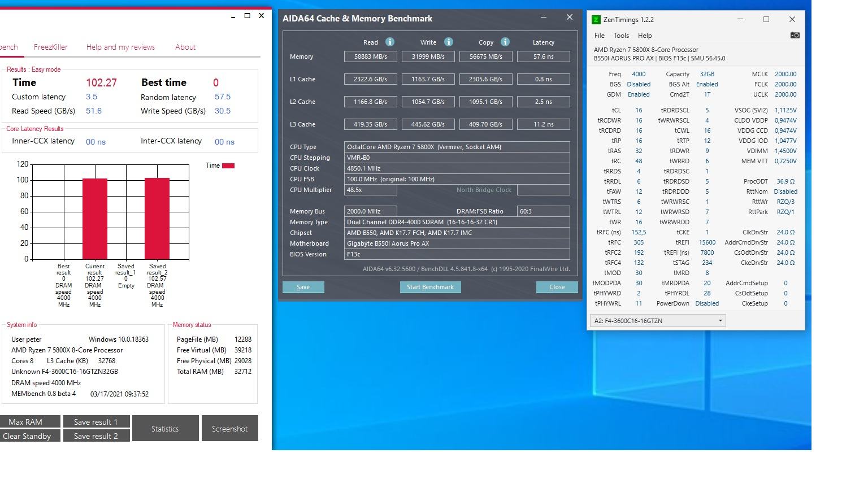
Task: Click the Write Speed value 30.5
Action: coord(223,111)
